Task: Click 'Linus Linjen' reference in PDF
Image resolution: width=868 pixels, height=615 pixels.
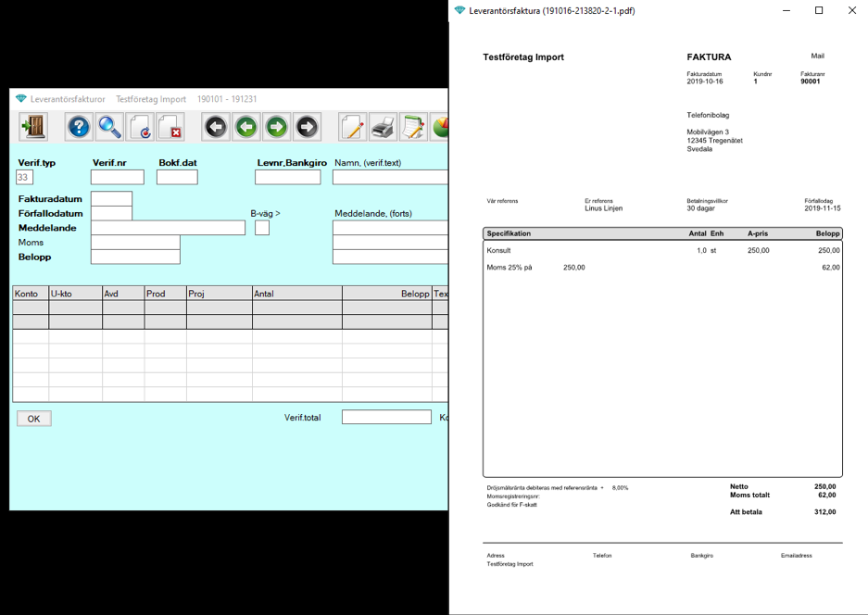Action: (x=603, y=208)
